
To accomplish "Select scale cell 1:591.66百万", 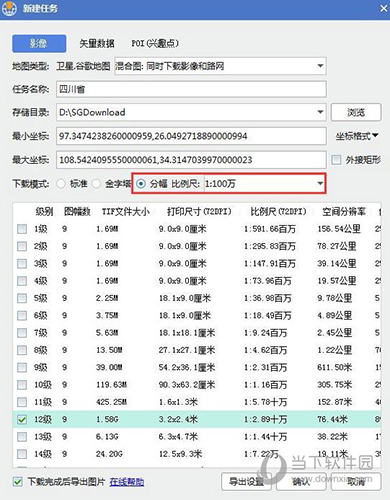I will [x=270, y=229].
